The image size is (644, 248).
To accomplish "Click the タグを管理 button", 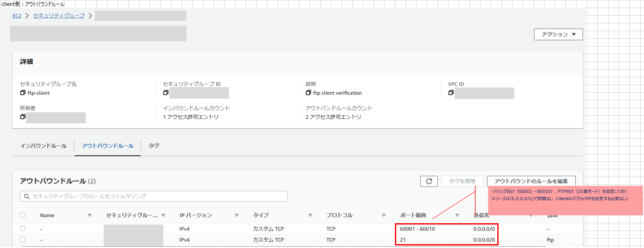I will pyautogui.click(x=462, y=181).
